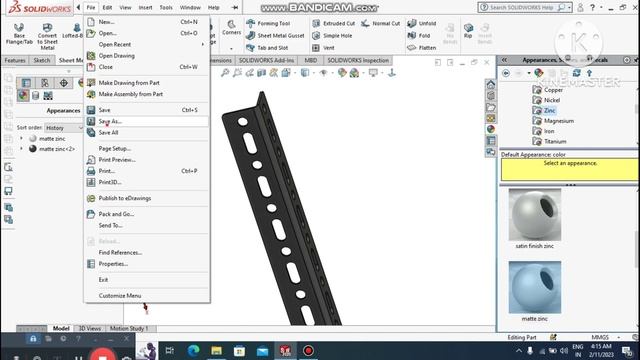Click the task pane Home icon
Viewport: 640px width, 360px height.
click(x=491, y=84)
